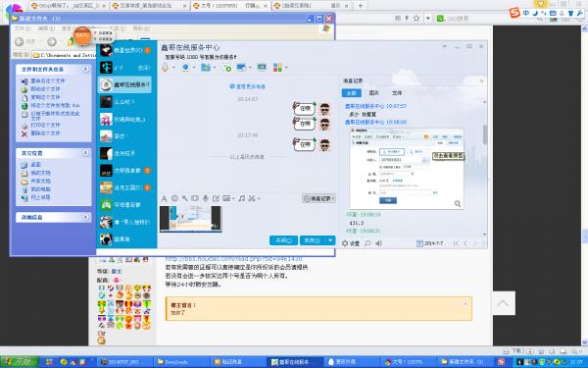588x368 pixels.
Task: Switch to the files (文件) history tab
Action: coord(397,93)
